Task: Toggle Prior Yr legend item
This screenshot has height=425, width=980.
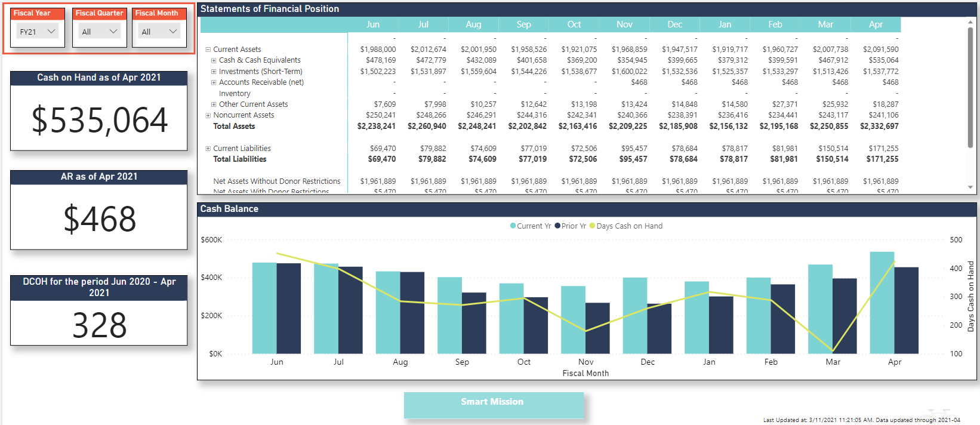Action: click(x=570, y=226)
